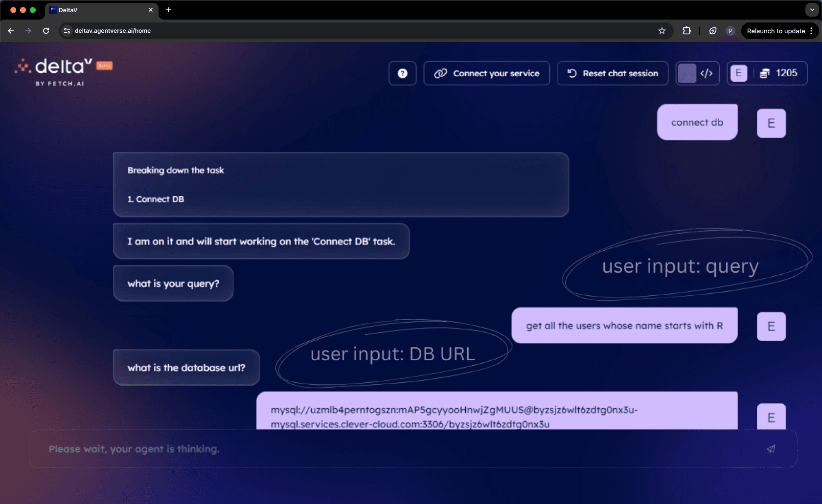Click Connect your service button

[486, 73]
